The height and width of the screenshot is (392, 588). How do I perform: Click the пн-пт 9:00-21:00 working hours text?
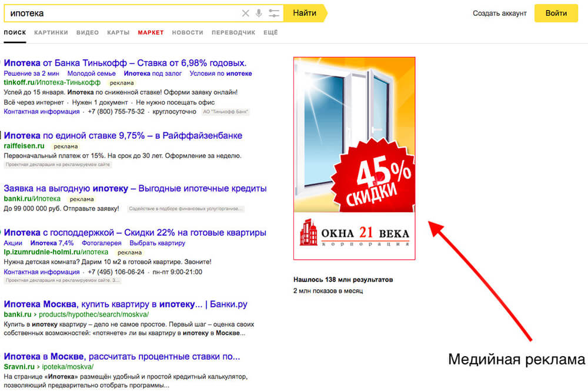pos(178,272)
